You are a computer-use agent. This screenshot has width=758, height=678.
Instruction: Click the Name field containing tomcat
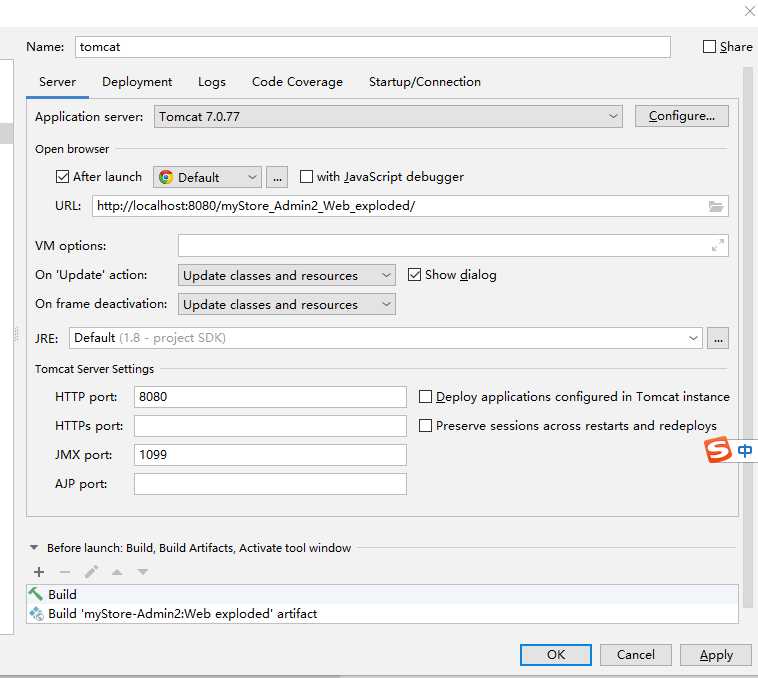coord(373,47)
